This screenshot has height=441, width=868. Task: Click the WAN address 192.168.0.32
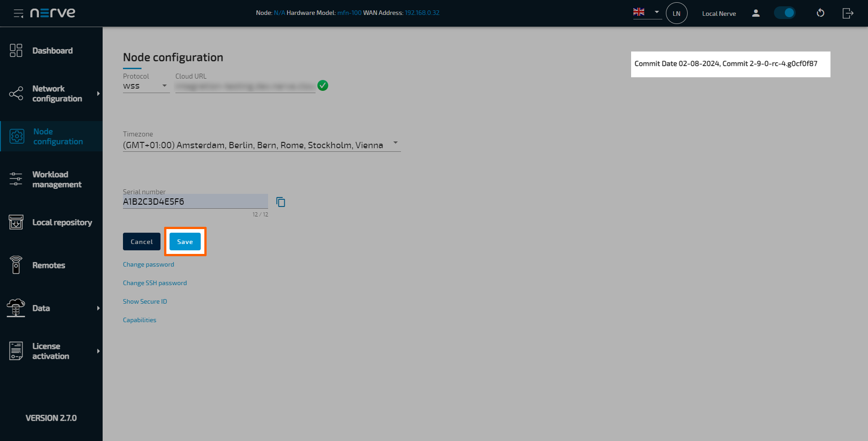point(422,13)
